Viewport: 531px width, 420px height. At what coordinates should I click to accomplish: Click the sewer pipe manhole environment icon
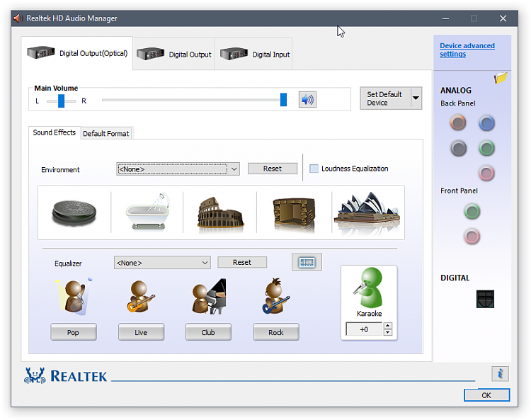tap(74, 211)
